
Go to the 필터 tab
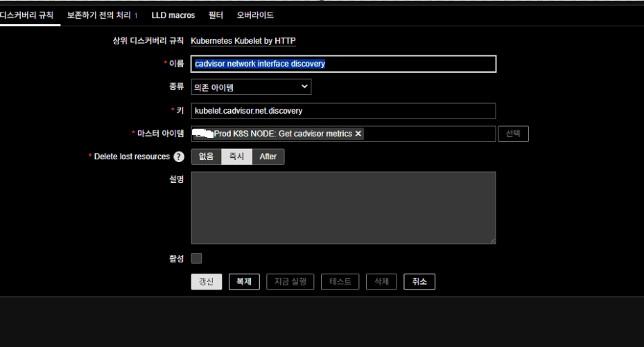pyautogui.click(x=216, y=15)
